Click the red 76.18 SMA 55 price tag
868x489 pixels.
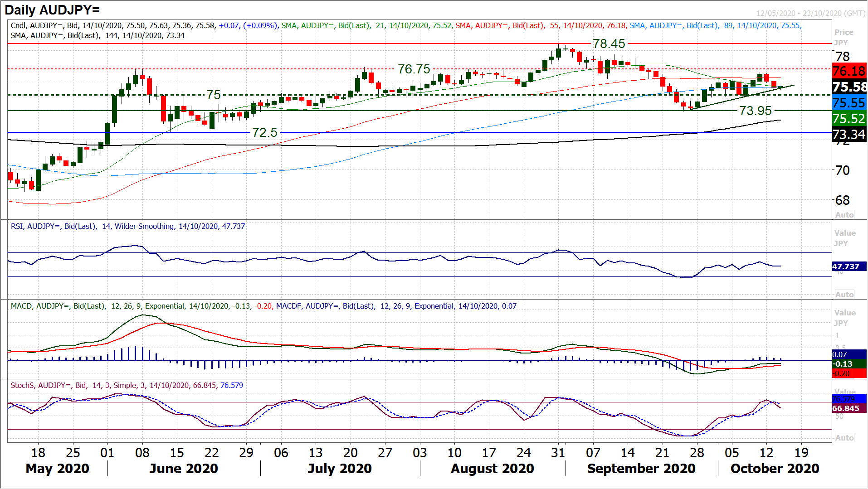849,71
